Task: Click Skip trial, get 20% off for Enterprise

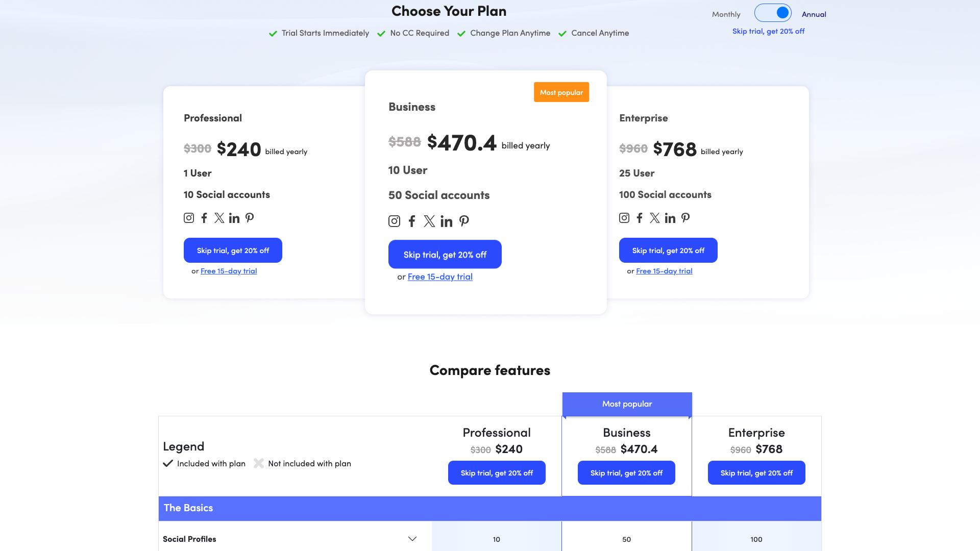Action: [x=668, y=250]
